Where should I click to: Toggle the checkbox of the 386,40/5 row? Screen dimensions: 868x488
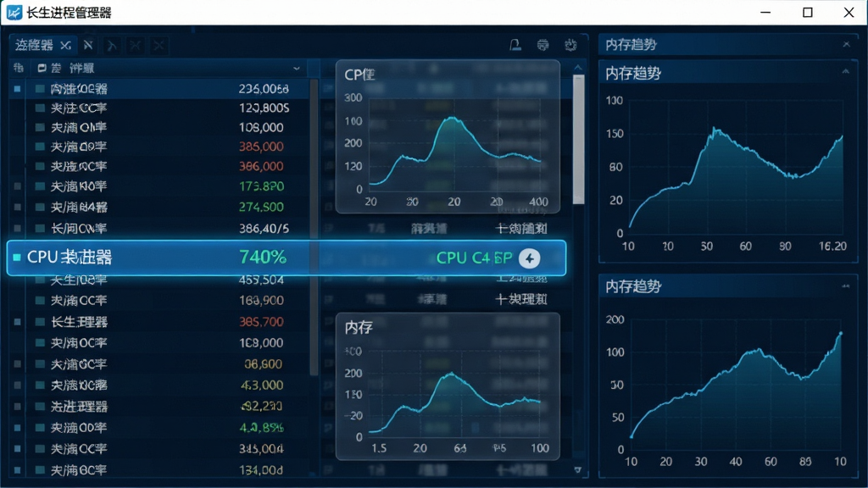[x=17, y=228]
